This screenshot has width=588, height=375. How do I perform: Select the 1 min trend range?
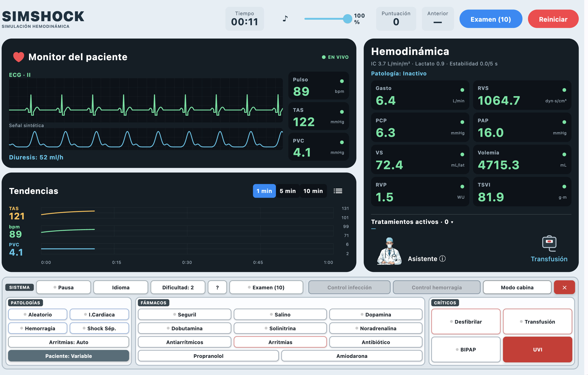[x=264, y=191]
